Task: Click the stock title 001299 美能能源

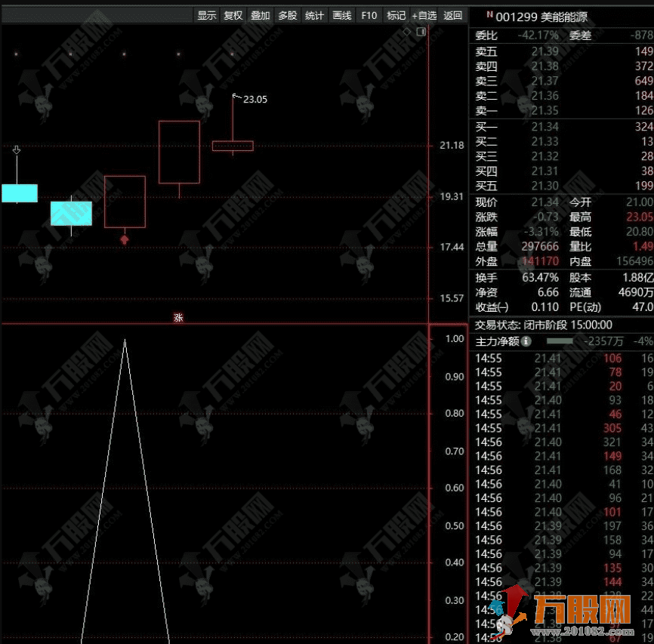Action: (x=541, y=17)
